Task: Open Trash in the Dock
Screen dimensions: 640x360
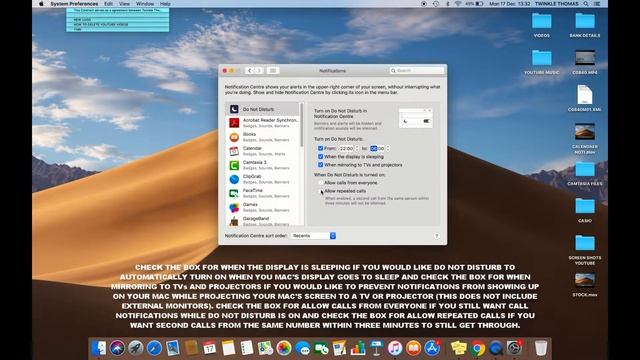Action: 541,348
